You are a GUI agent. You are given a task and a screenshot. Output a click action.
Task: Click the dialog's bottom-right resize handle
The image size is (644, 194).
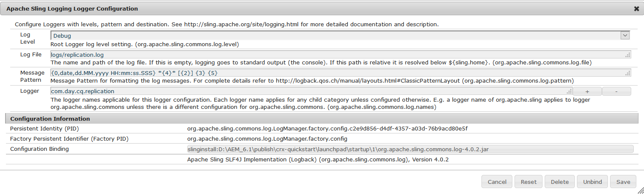click(641, 191)
